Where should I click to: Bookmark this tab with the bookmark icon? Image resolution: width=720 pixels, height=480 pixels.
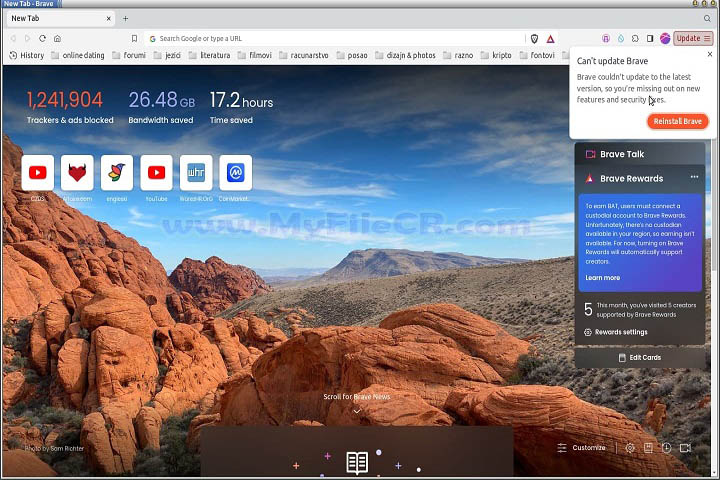134,39
